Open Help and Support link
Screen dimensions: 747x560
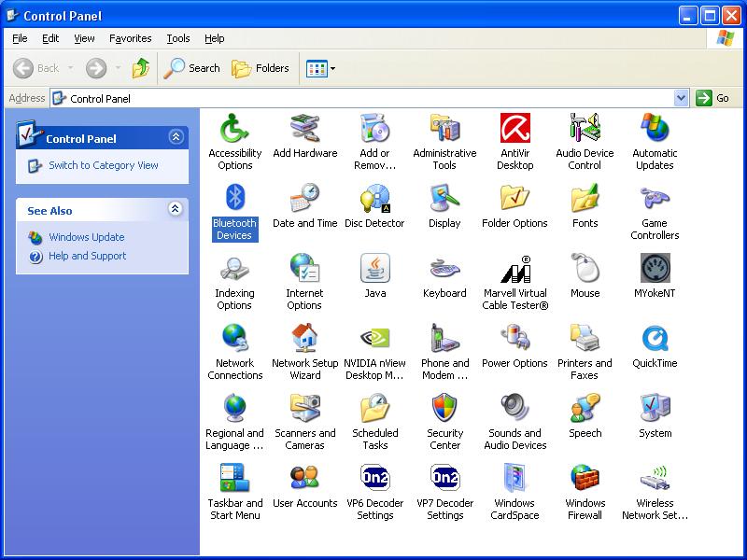click(x=87, y=256)
